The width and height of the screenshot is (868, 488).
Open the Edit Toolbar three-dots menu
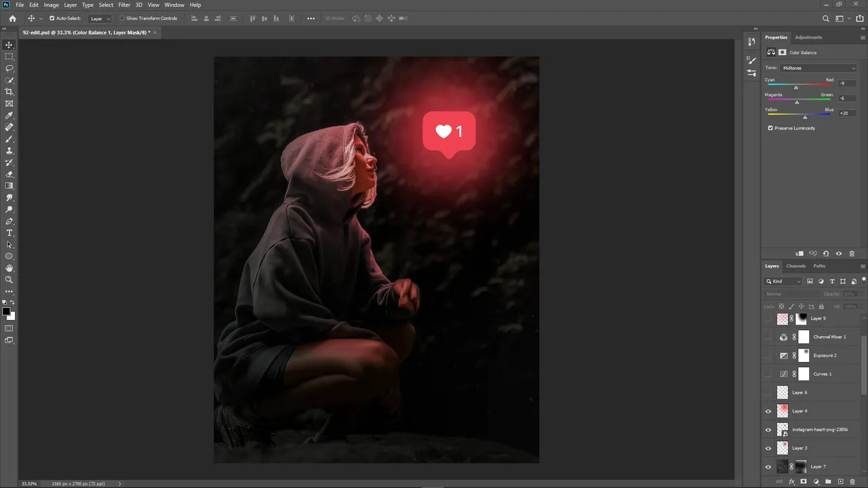[x=9, y=291]
